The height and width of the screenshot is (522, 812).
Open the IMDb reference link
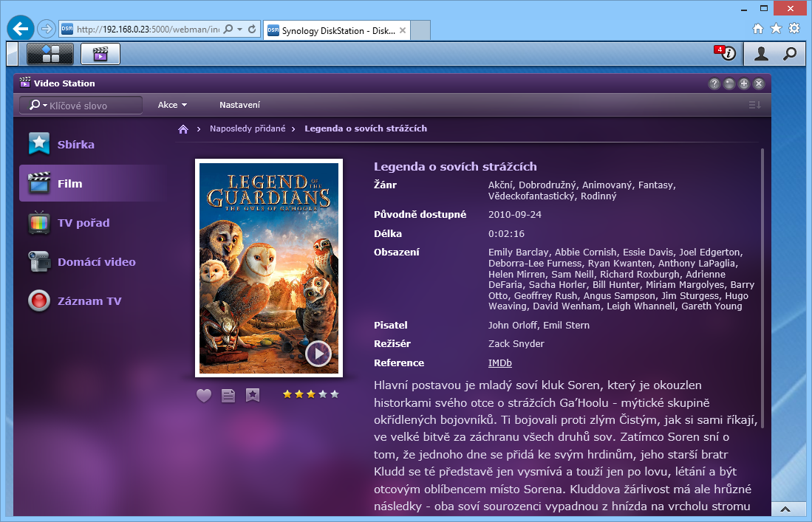[500, 363]
